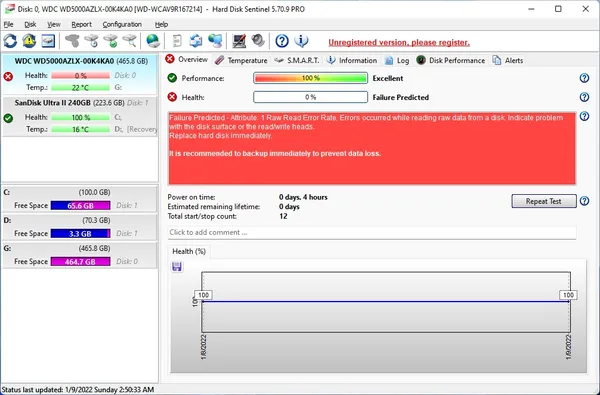Open the Report menu
The image size is (600, 395).
(82, 24)
